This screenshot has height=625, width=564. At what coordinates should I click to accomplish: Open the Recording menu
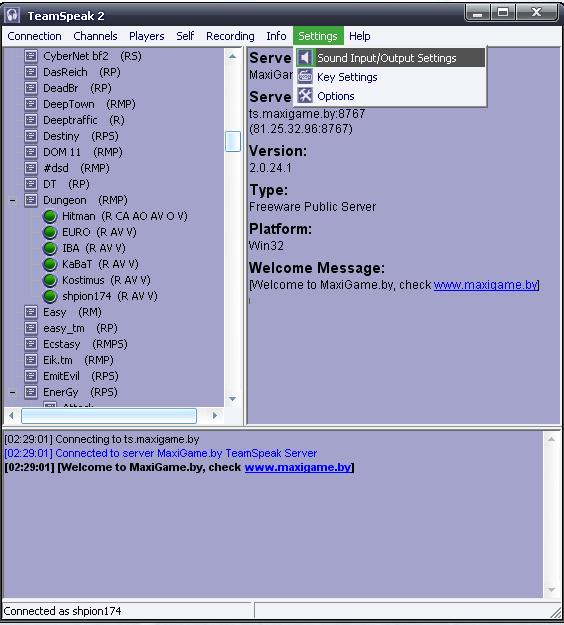pyautogui.click(x=230, y=36)
